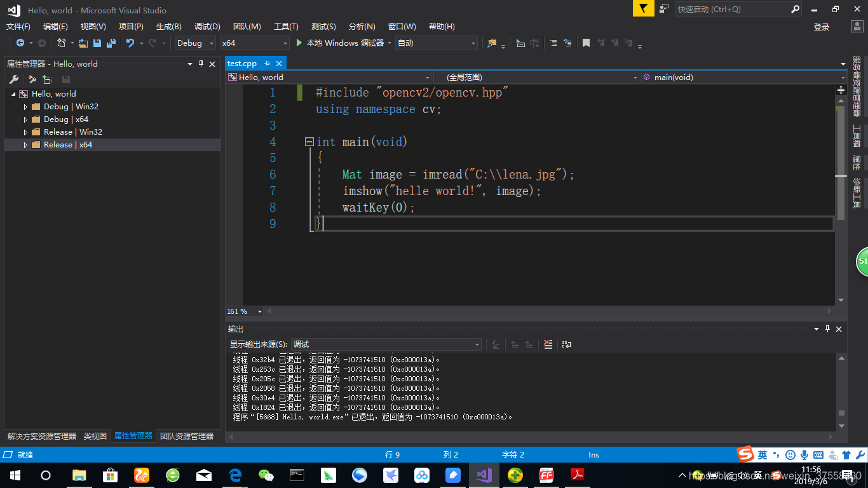
Task: Open the Solution Platforms x64 dropdown
Action: point(254,43)
